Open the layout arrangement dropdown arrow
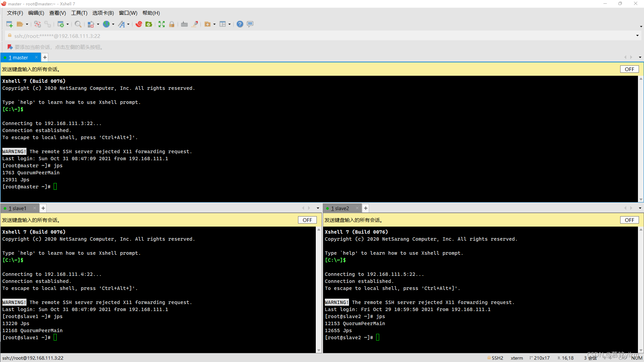The width and height of the screenshot is (644, 362). pos(230,24)
